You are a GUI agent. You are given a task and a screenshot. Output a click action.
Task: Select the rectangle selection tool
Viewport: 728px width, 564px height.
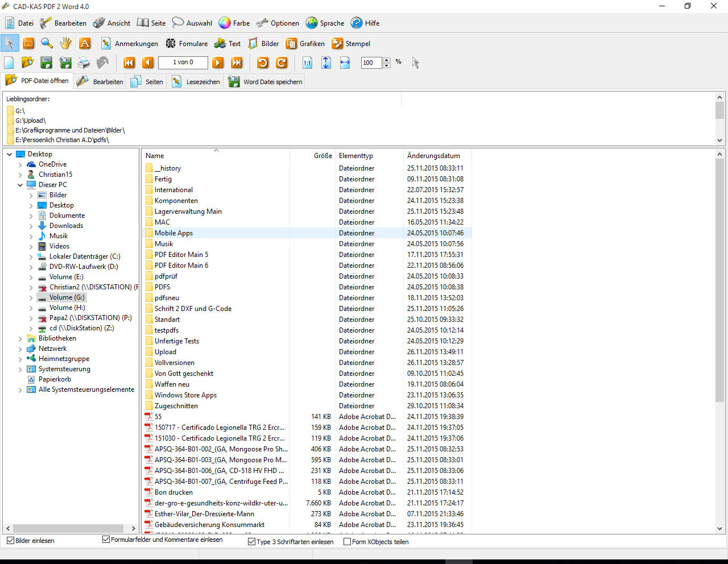(28, 43)
